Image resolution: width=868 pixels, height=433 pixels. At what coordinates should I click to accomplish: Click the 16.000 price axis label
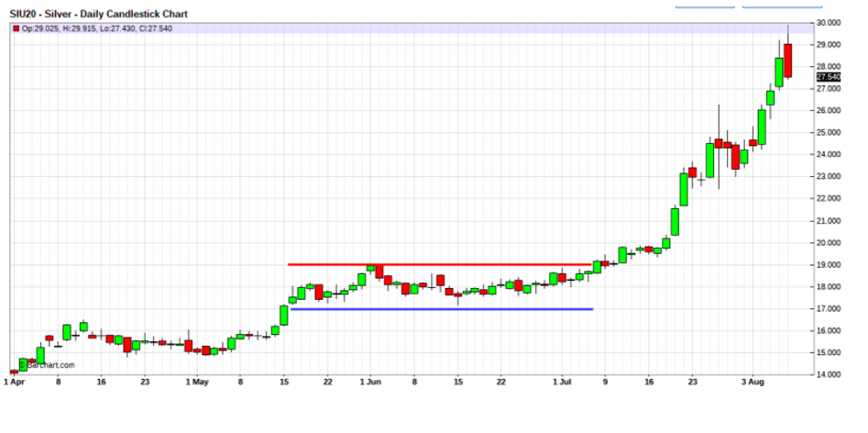829,331
